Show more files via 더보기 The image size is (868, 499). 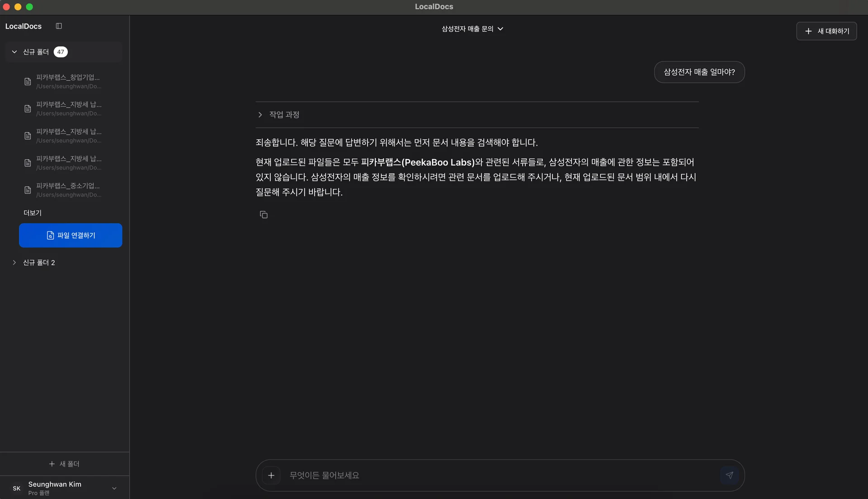point(32,212)
